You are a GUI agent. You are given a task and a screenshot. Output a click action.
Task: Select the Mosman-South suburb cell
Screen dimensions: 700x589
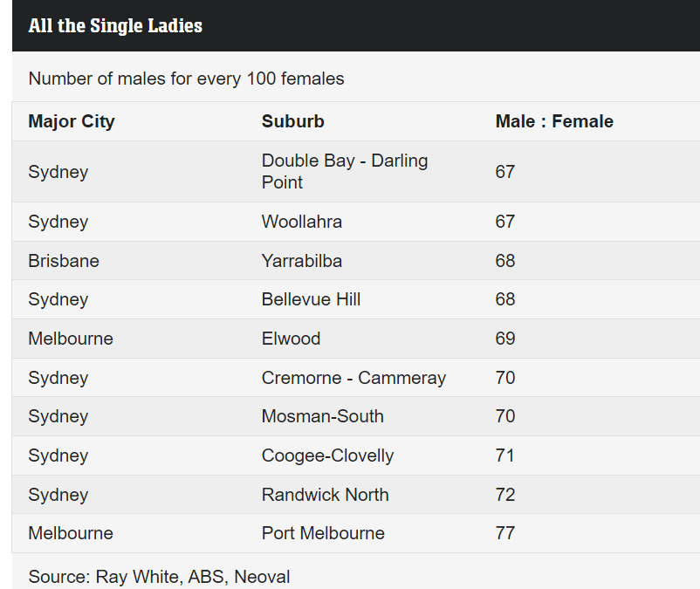pos(323,416)
